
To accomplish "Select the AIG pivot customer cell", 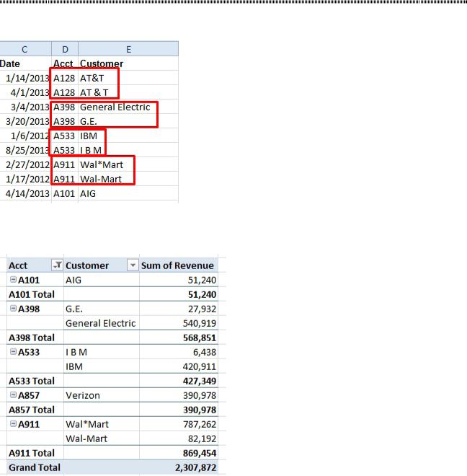I will 102,280.
